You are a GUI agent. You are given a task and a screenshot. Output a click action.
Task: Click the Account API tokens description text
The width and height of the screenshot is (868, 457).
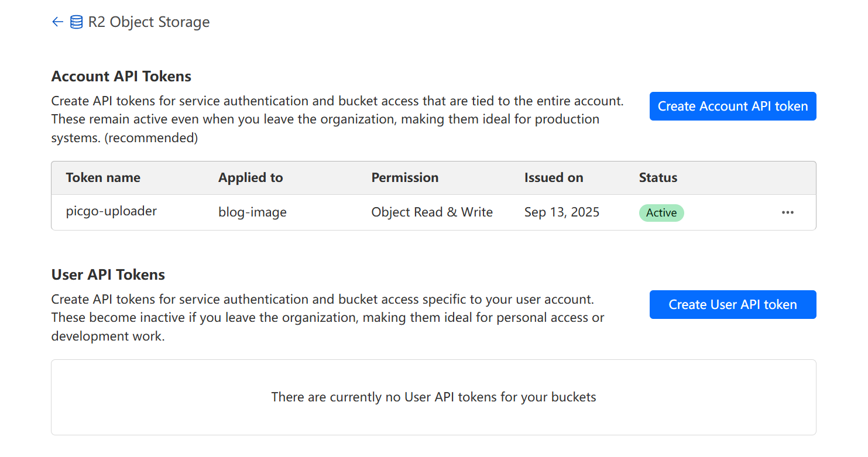[x=338, y=119]
